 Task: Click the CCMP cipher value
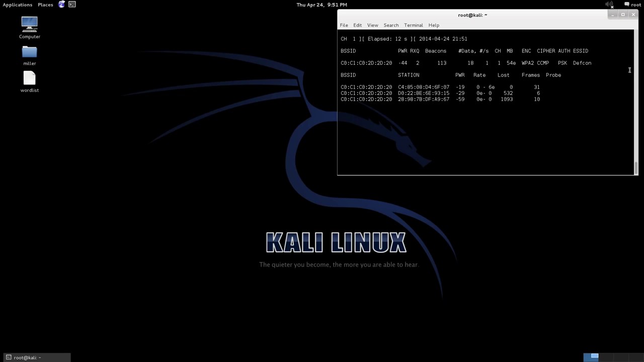coord(543,63)
